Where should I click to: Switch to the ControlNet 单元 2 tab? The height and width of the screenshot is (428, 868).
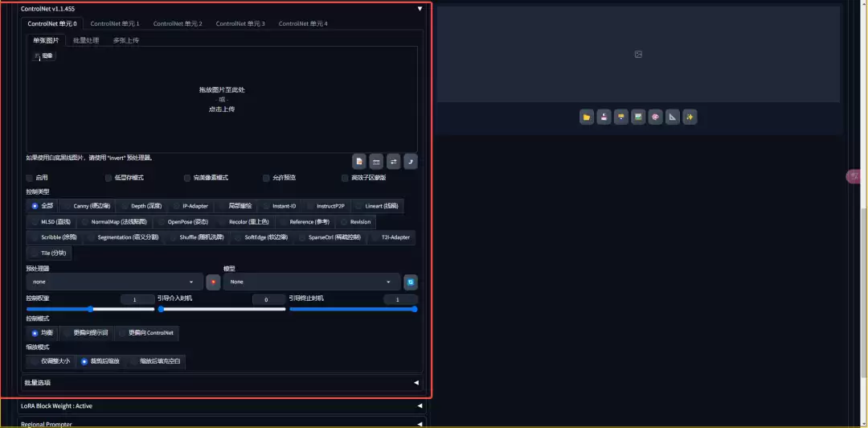(x=177, y=24)
